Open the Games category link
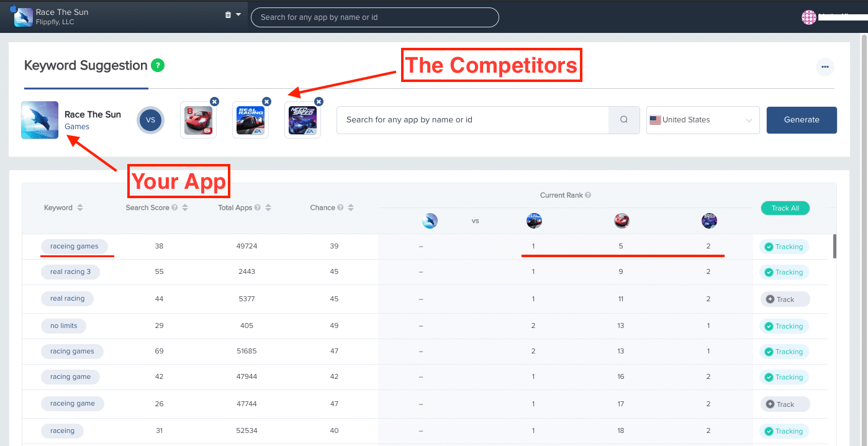The image size is (868, 446). pyautogui.click(x=77, y=127)
